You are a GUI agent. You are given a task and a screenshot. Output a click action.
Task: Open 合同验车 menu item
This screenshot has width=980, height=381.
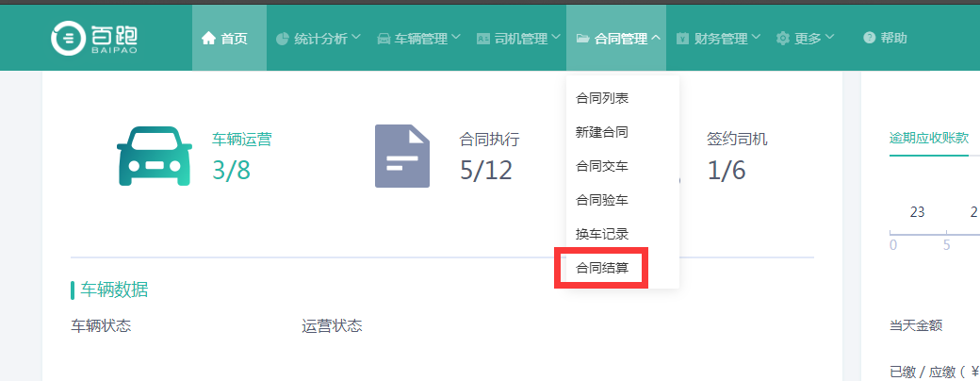point(602,200)
